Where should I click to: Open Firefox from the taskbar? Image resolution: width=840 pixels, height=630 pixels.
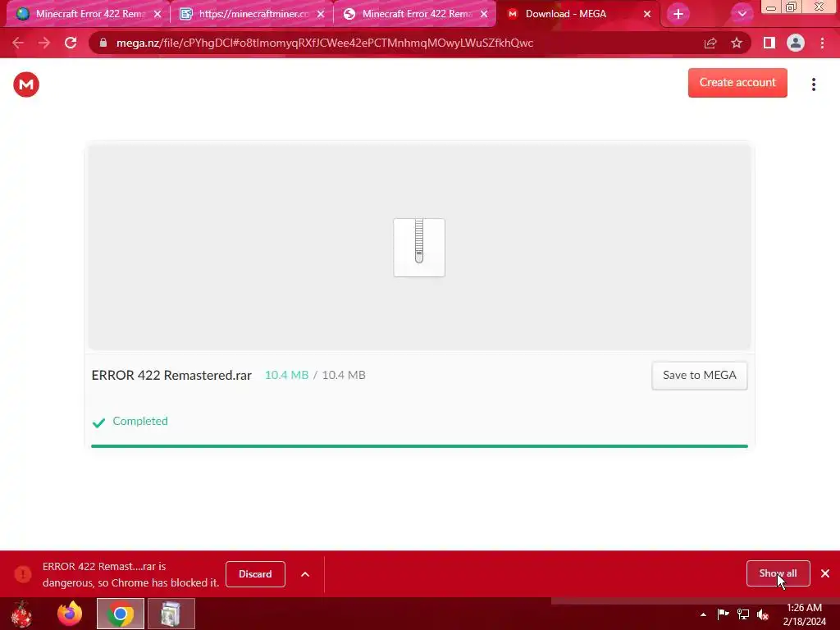pyautogui.click(x=70, y=614)
